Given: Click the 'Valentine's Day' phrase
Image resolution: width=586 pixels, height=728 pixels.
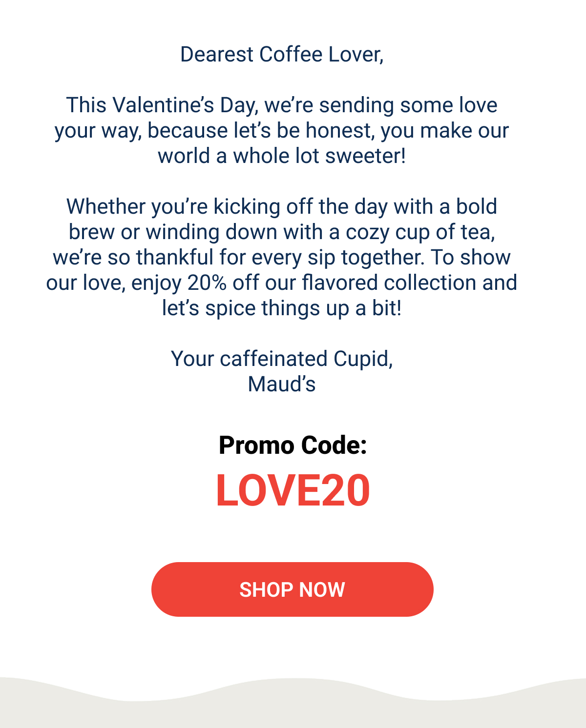Looking at the screenshot, I should [x=185, y=105].
